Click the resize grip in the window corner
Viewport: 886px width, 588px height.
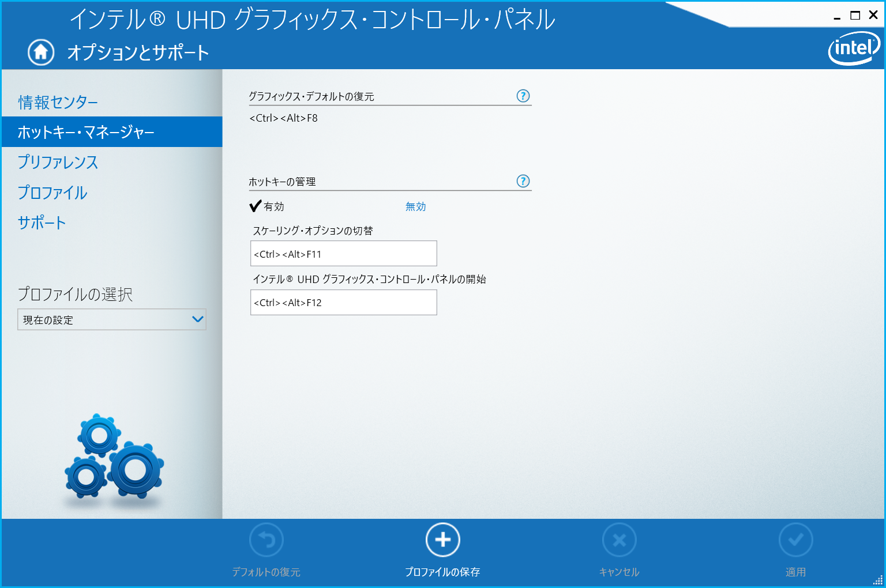click(878, 580)
